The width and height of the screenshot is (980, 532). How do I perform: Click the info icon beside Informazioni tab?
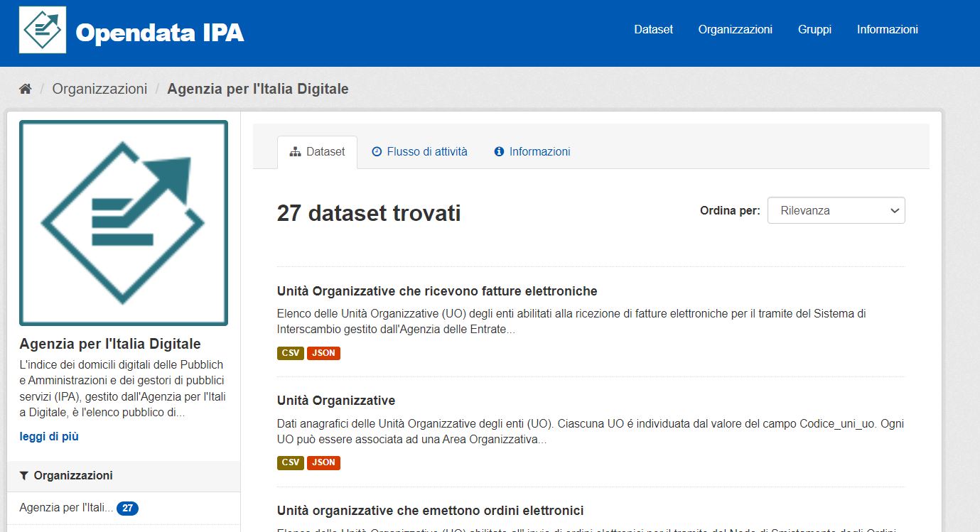(497, 151)
